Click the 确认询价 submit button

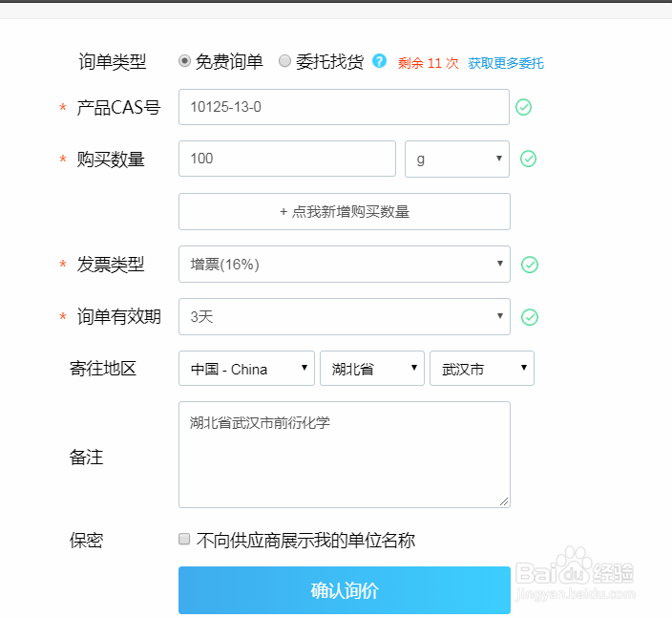coord(345,590)
